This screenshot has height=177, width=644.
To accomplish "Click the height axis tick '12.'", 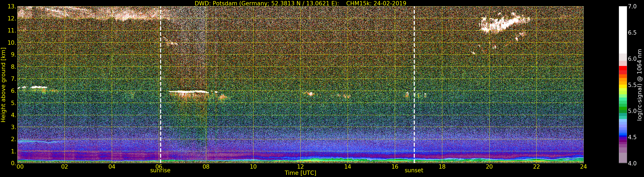I will [x=12, y=18].
